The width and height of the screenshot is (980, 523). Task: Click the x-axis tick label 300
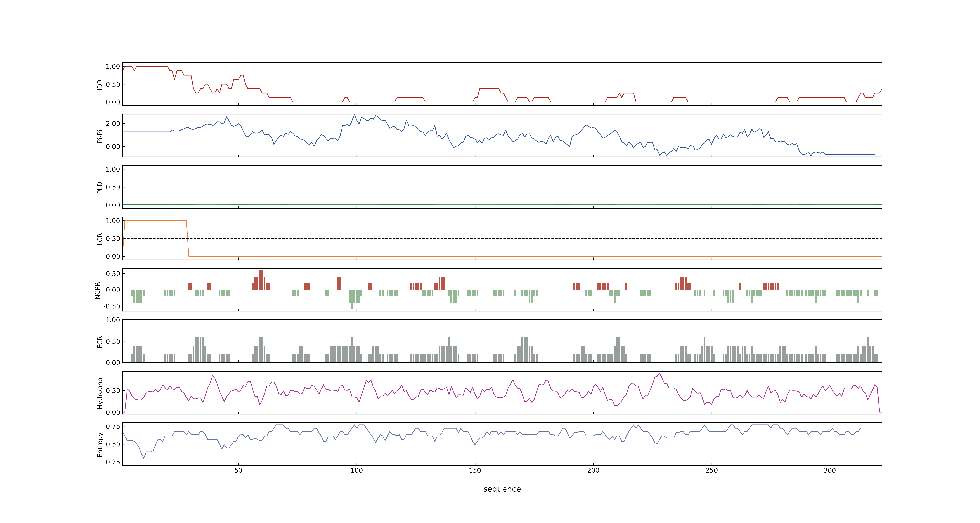tap(830, 470)
